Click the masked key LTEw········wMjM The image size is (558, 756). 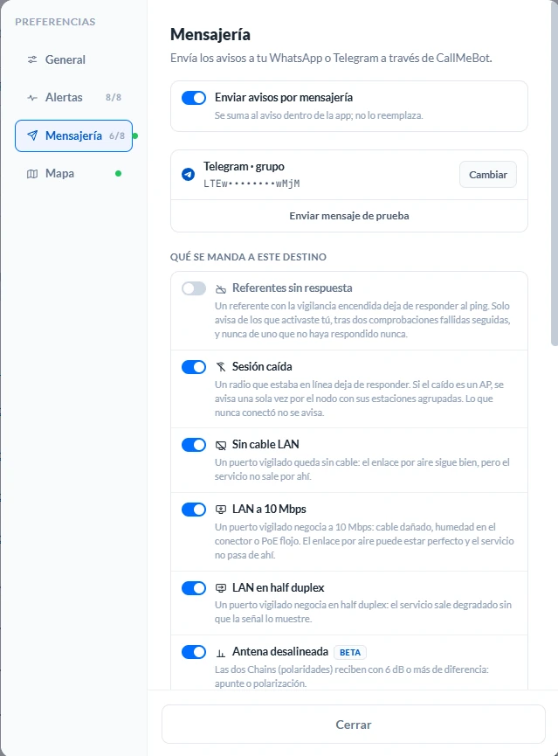(251, 184)
